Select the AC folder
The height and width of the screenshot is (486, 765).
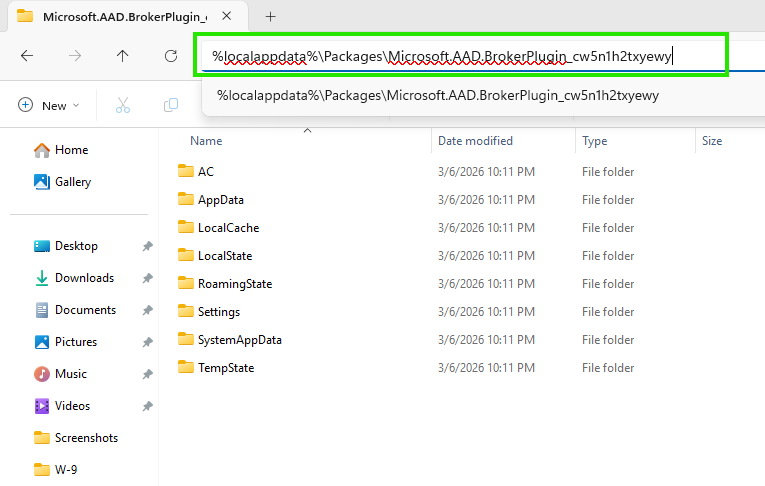205,172
